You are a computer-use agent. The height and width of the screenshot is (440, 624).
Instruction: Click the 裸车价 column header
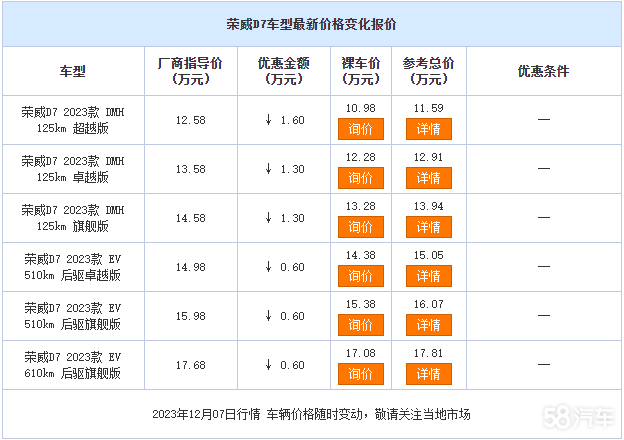(x=361, y=71)
